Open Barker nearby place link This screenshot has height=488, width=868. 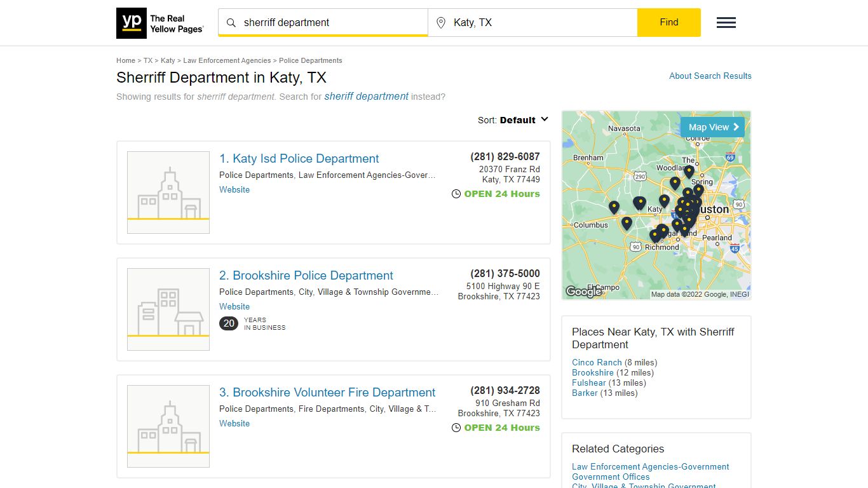[585, 393]
